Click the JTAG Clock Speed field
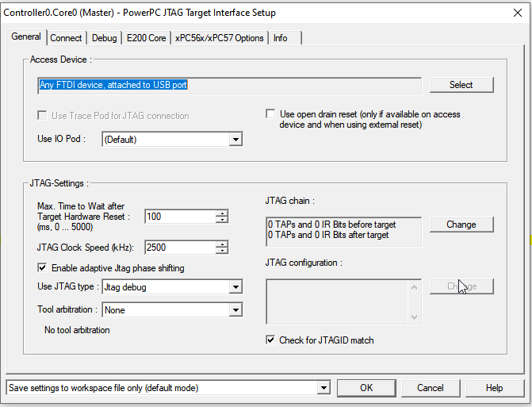Screen dimensions: 532x407 click(x=181, y=248)
